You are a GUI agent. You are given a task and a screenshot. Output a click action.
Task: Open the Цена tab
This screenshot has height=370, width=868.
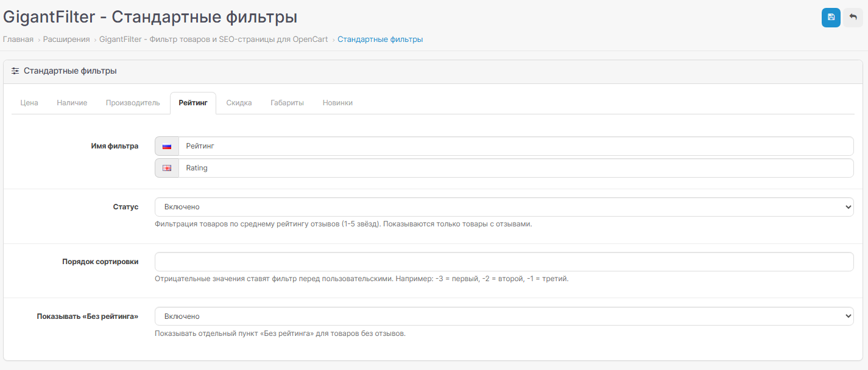[x=29, y=103]
